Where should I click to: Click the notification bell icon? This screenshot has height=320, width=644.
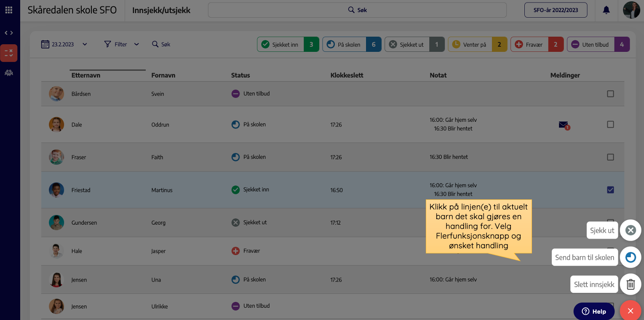point(606,10)
